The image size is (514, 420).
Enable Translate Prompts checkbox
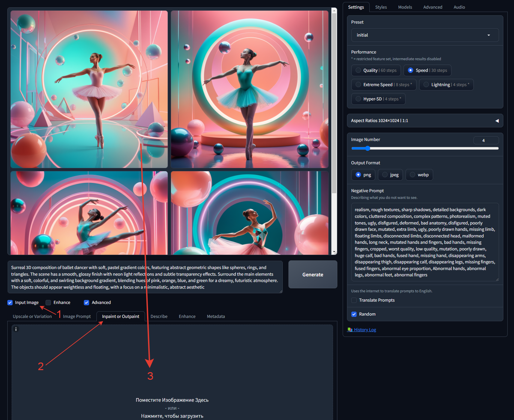[354, 300]
